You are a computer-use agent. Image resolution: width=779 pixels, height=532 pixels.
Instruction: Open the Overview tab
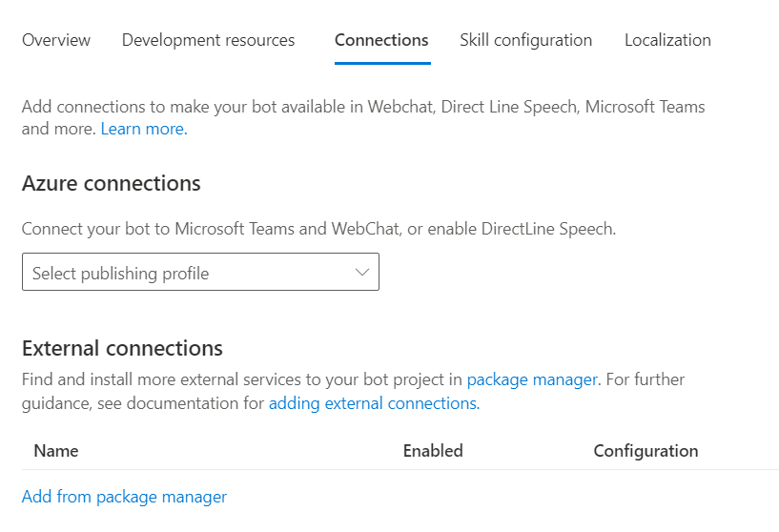point(56,40)
